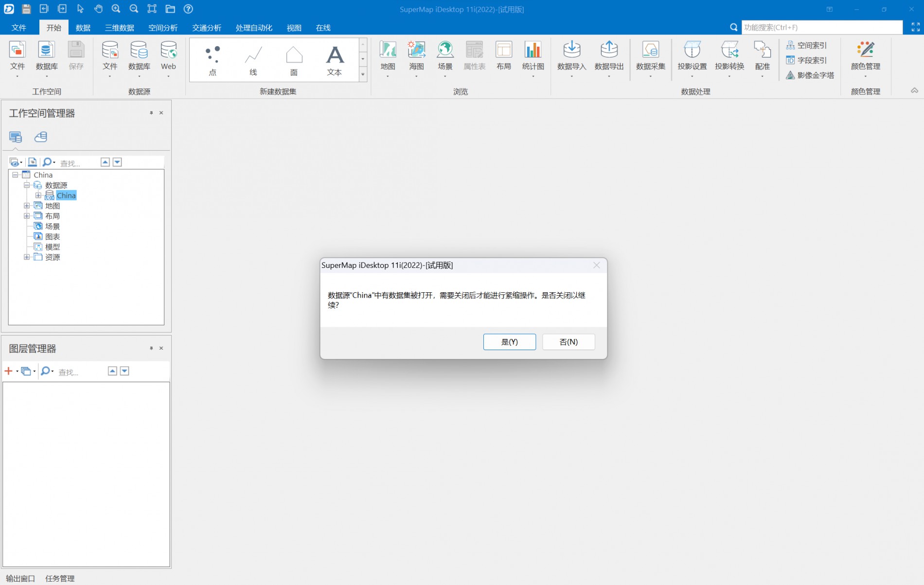Click the Chart map (海图) button
The width and height of the screenshot is (924, 585).
(416, 59)
